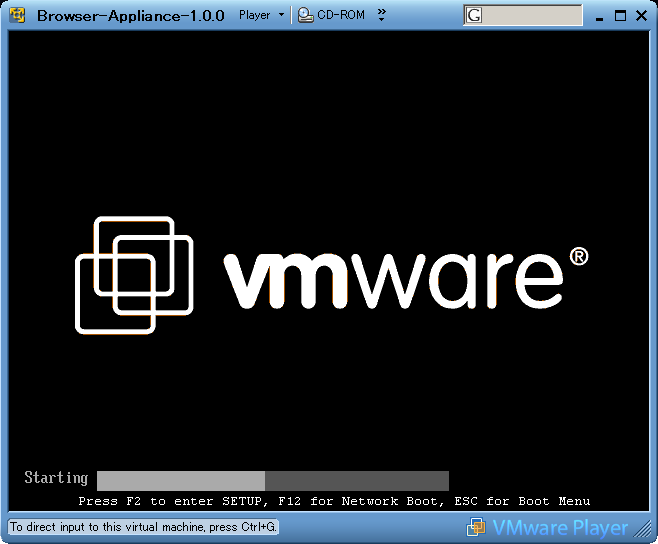Click the 'VMware Player' status bar label
This screenshot has height=544, width=658.
[x=560, y=528]
